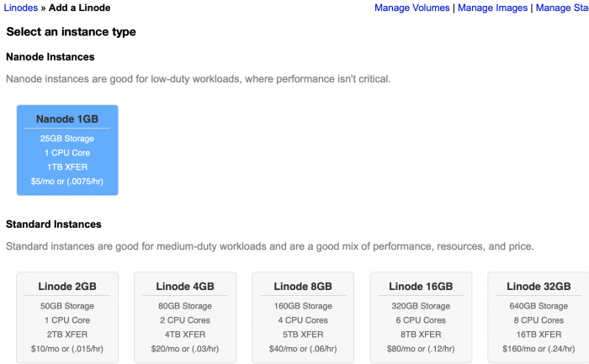Click the 6 CPU Cores line on Linode 16GB
This screenshot has width=589, height=364.
[421, 320]
